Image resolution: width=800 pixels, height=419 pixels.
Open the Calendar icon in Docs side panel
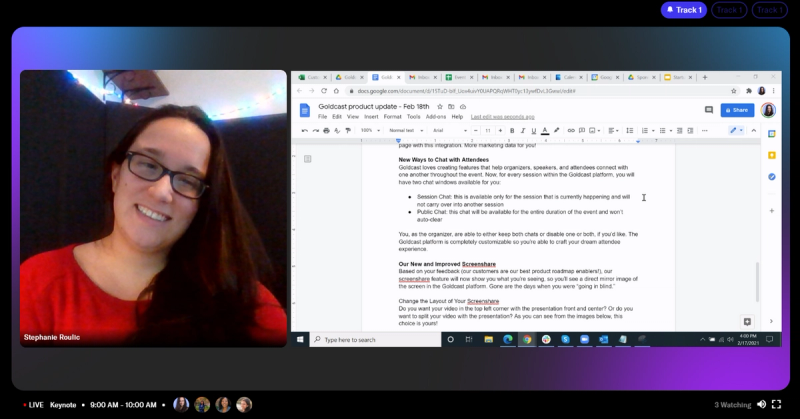click(771, 134)
